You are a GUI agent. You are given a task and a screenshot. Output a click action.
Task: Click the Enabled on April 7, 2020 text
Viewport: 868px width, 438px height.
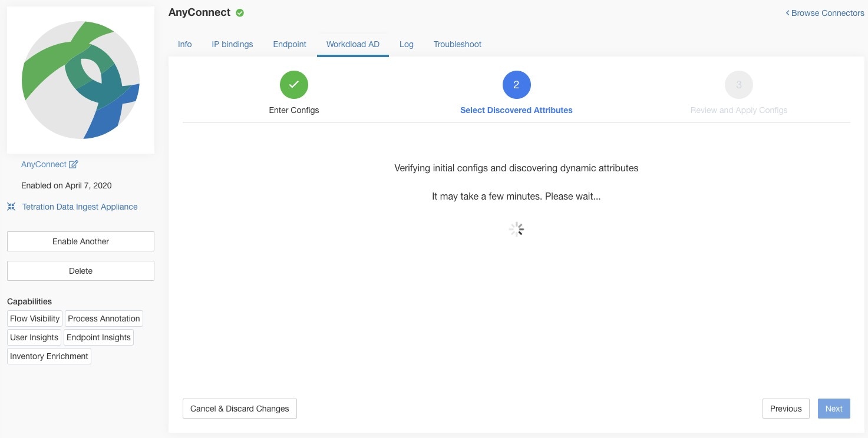coord(67,185)
